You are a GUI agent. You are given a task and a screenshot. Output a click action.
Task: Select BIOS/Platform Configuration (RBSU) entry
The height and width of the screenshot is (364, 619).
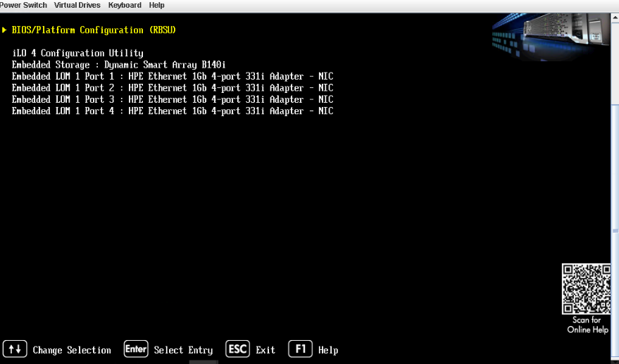[x=94, y=30]
